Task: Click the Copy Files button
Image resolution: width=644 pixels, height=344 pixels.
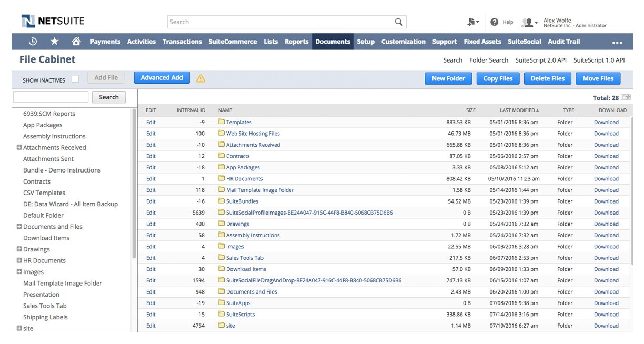Action: (x=498, y=78)
